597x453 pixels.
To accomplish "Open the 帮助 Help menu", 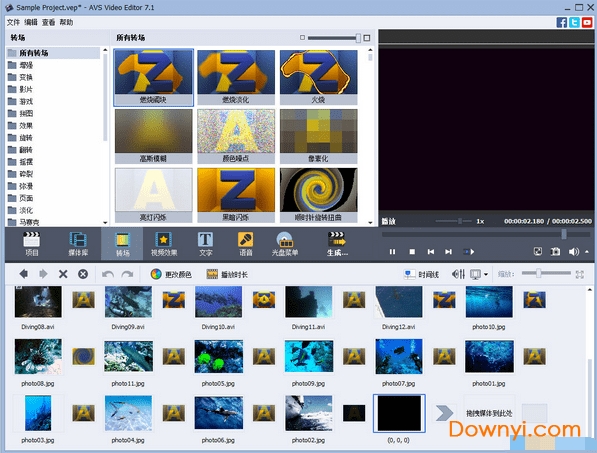I will (x=66, y=22).
